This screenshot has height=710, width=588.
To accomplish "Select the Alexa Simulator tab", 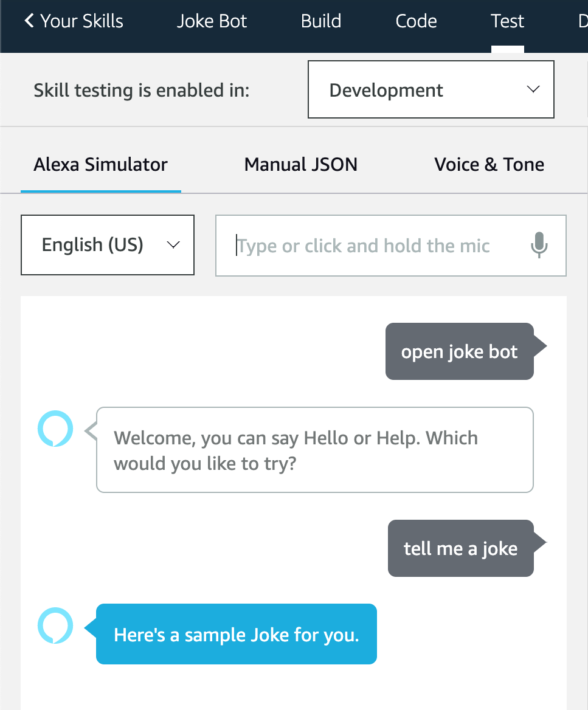I will point(100,164).
